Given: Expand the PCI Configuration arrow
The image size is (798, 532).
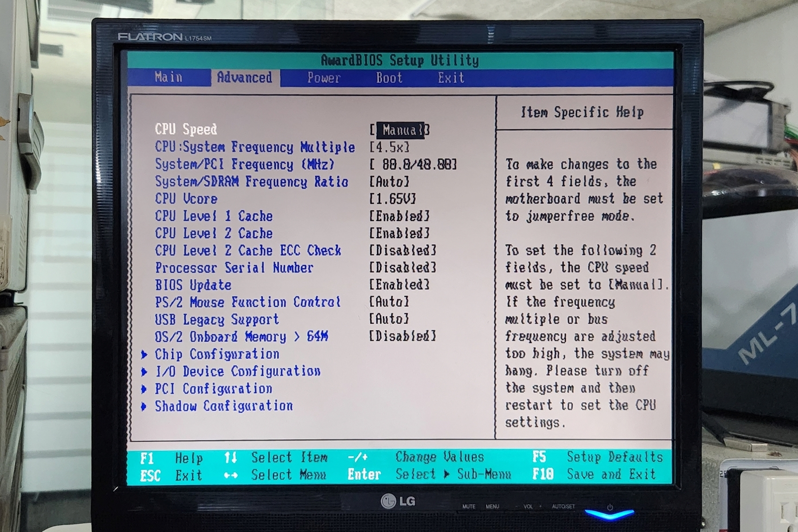Looking at the screenshot, I should pyautogui.click(x=144, y=389).
